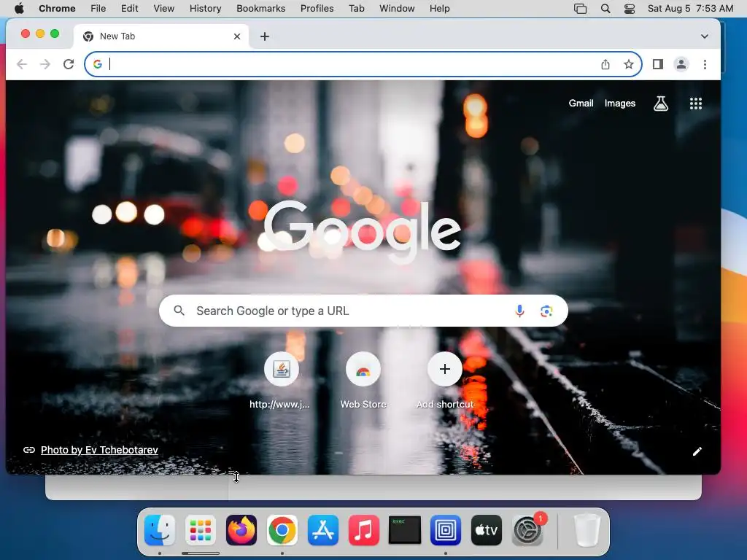Start voice search with the microphone

tap(519, 311)
